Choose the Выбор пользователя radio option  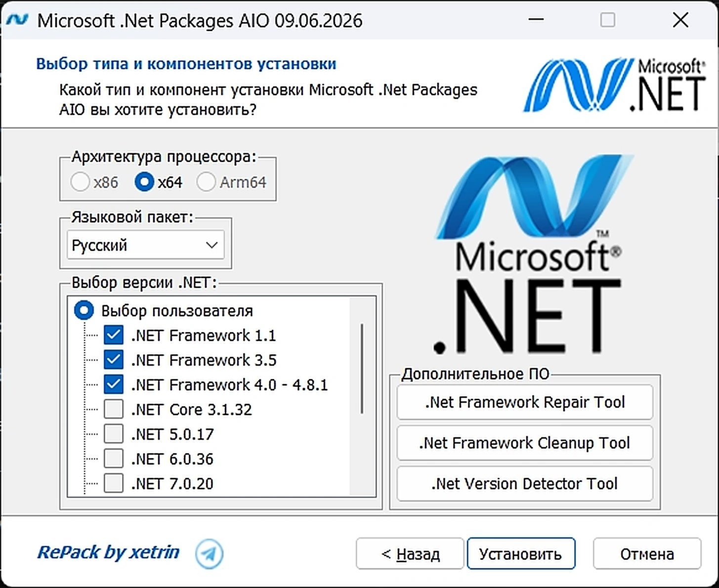pyautogui.click(x=84, y=311)
